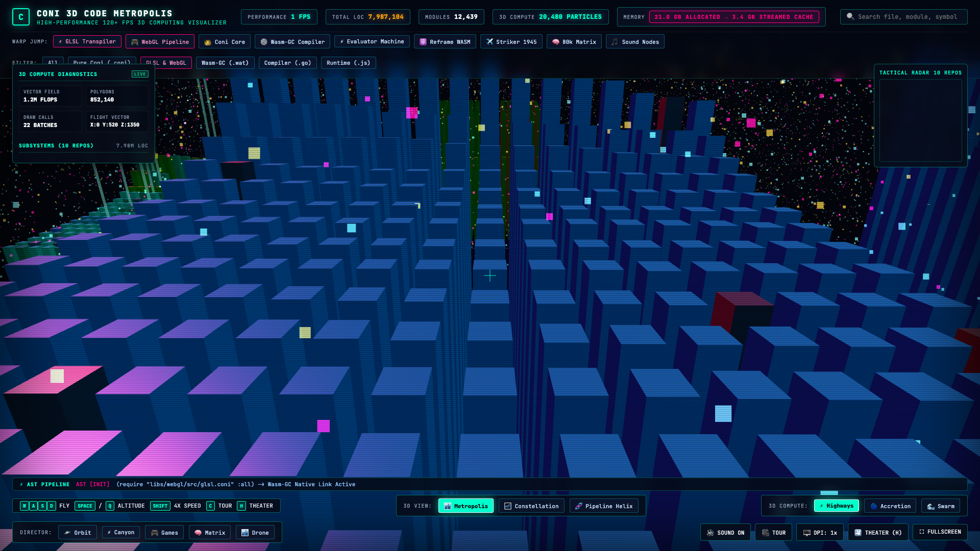The image size is (980, 551).
Task: Click the SUBSYSTEMS (10 REPOS) row
Action: 83,146
